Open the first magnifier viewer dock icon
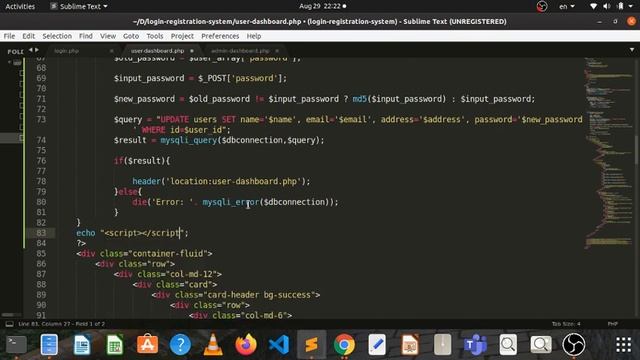The image size is (640, 360). click(x=508, y=345)
